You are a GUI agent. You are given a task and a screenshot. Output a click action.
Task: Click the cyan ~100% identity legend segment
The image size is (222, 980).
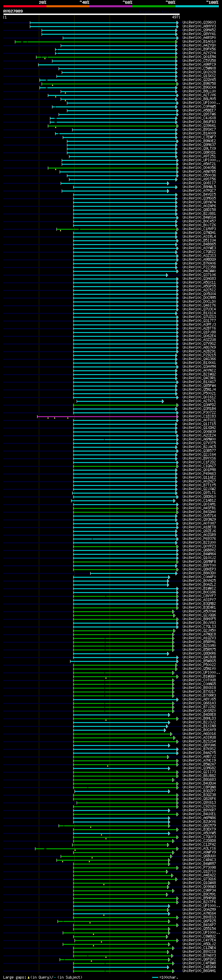[197, 6]
